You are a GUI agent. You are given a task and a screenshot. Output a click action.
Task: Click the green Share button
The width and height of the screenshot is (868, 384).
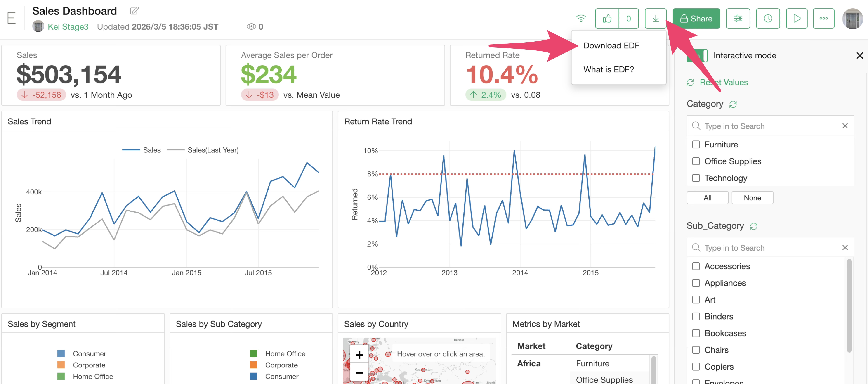(x=696, y=19)
